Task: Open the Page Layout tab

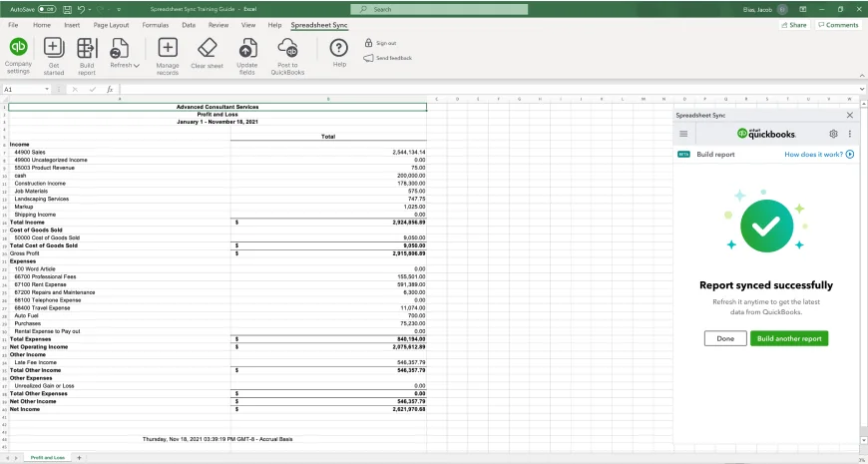Action: [x=111, y=25]
